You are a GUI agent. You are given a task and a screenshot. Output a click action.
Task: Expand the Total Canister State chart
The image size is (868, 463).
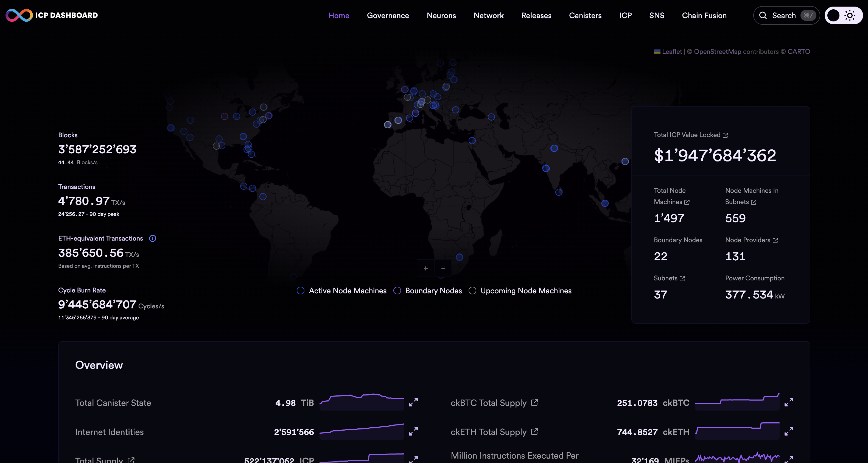point(413,402)
